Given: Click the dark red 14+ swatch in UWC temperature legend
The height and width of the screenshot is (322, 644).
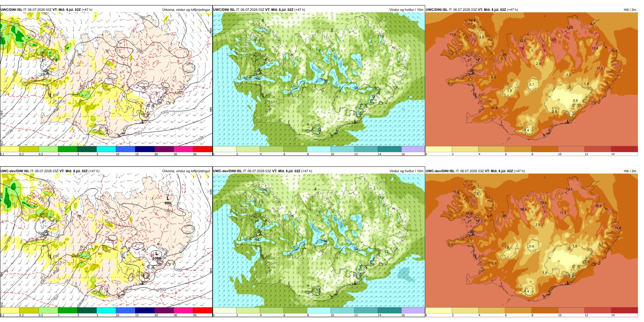Looking at the screenshot, I should 624,149.
